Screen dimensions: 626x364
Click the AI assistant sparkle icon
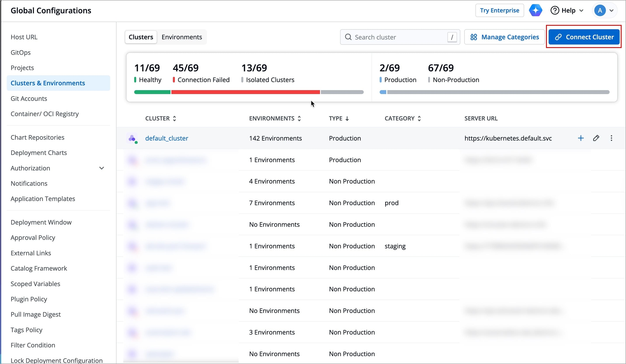click(x=535, y=10)
